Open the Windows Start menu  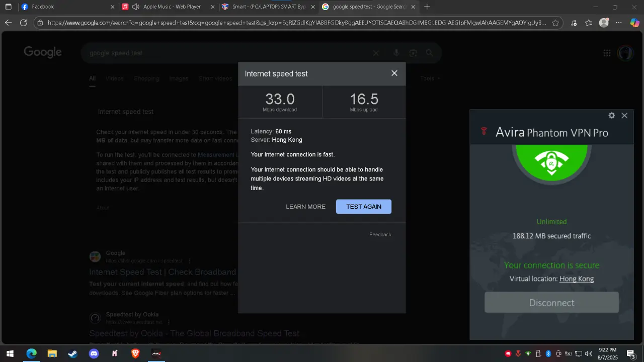(x=10, y=353)
